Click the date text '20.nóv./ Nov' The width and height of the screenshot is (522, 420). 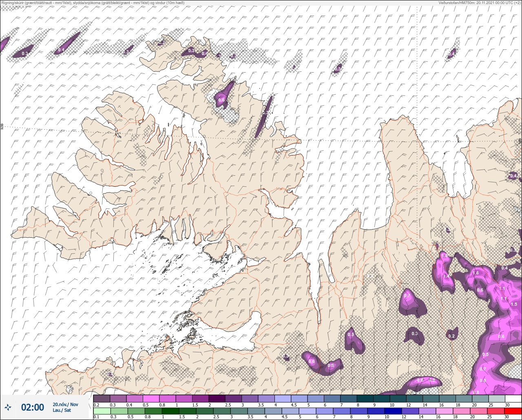65,404
